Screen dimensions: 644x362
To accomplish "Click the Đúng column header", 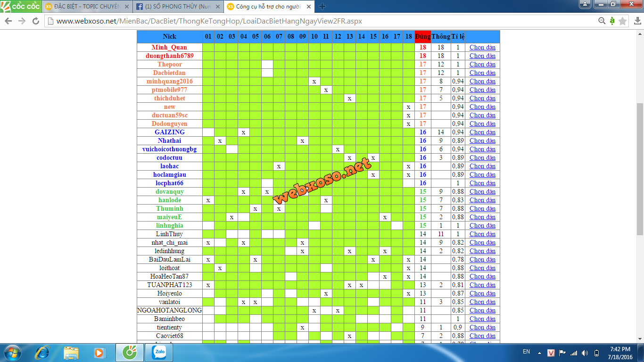I will 422,36.
